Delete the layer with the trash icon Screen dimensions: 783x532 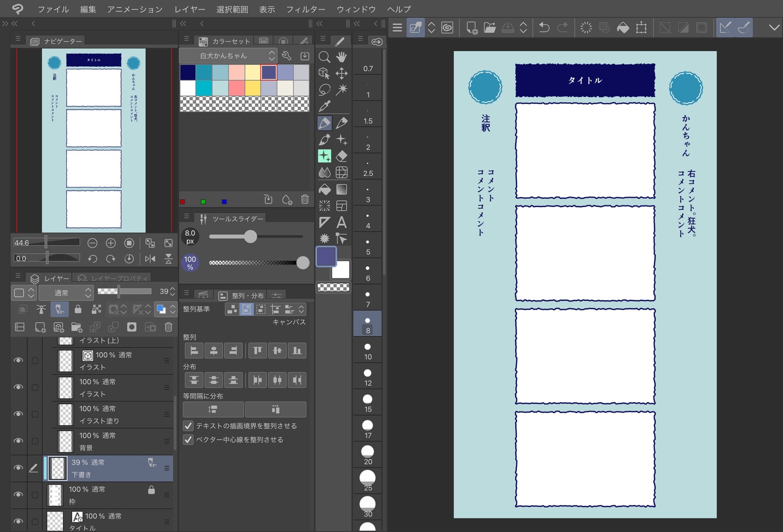coord(168,327)
